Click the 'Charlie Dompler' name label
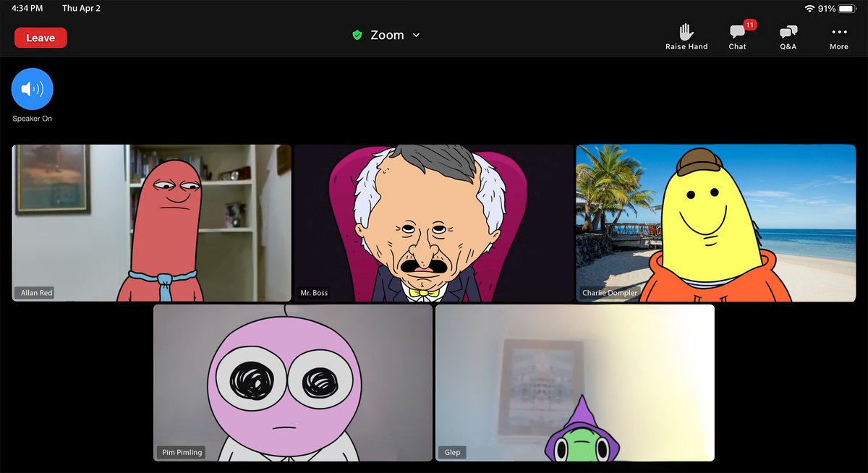Screen dimensions: 868x473 coord(610,293)
